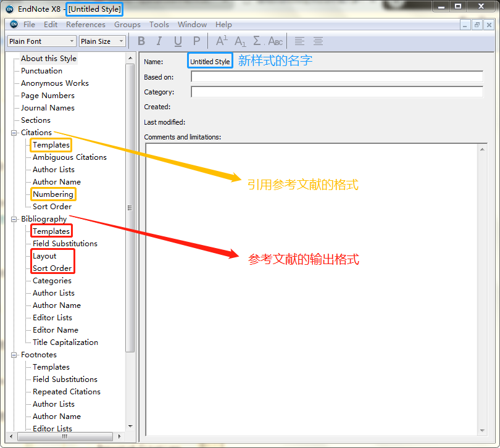
Task: Apply Subscript formatting icon
Action: (240, 41)
